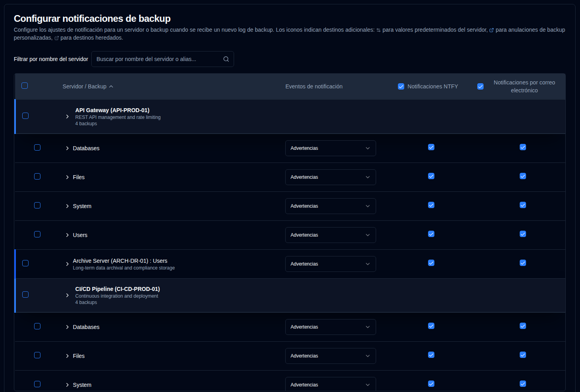This screenshot has width=580, height=392.
Task: Select the API Gateway server row checkbox
Action: (x=25, y=116)
